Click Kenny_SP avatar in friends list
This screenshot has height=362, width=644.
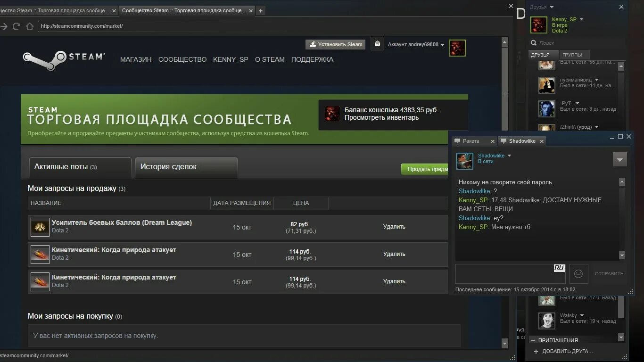(539, 25)
